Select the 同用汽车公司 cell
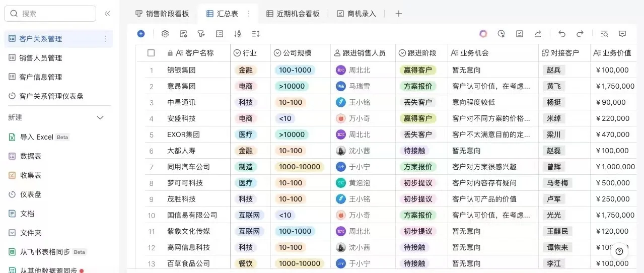Screen dimensions: 644x273 [x=196, y=167]
